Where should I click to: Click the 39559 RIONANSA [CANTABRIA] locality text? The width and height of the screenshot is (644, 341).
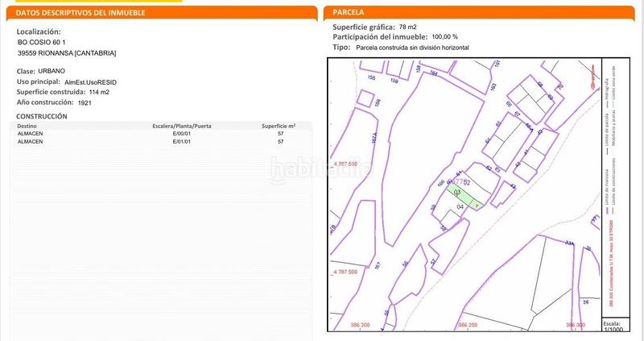tap(67, 53)
